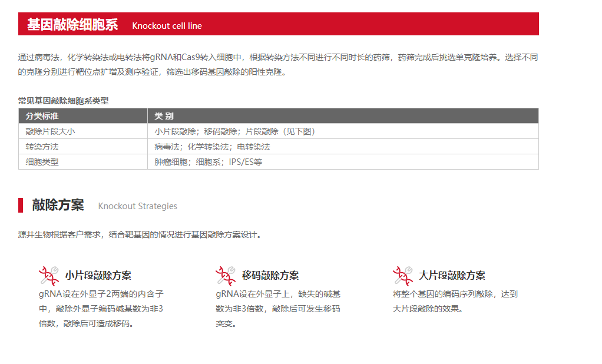Select the 细胞类型 table row label
The height and width of the screenshot is (364, 602).
42,162
